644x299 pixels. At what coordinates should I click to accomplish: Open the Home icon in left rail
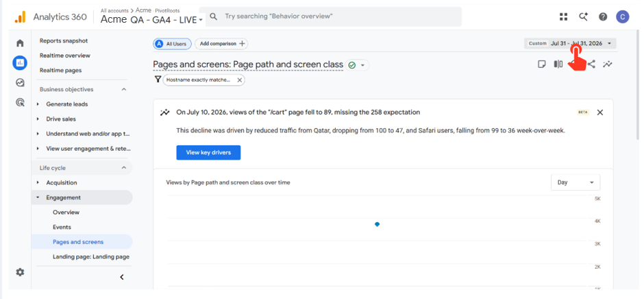point(20,43)
